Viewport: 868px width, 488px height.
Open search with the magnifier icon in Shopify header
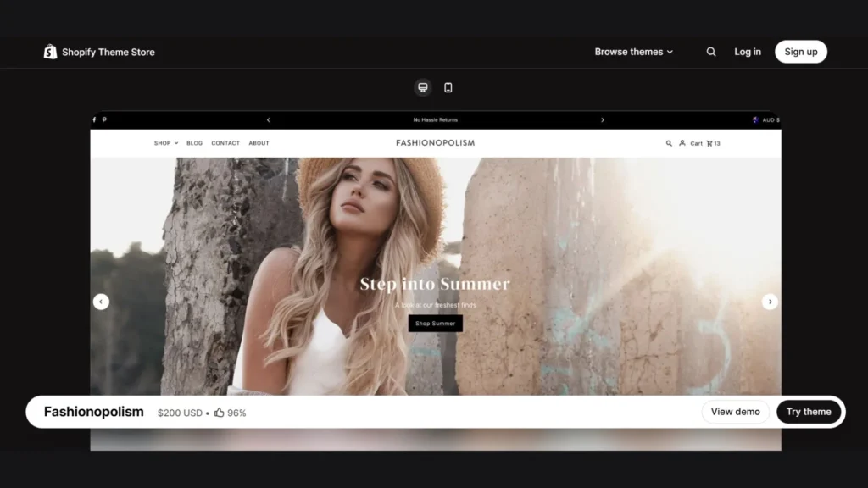coord(711,52)
